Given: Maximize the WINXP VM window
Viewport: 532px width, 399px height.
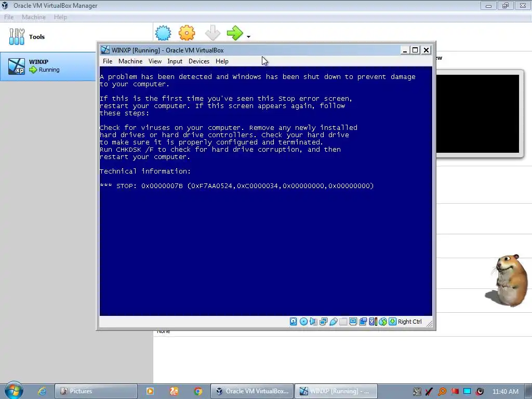Looking at the screenshot, I should tap(415, 50).
